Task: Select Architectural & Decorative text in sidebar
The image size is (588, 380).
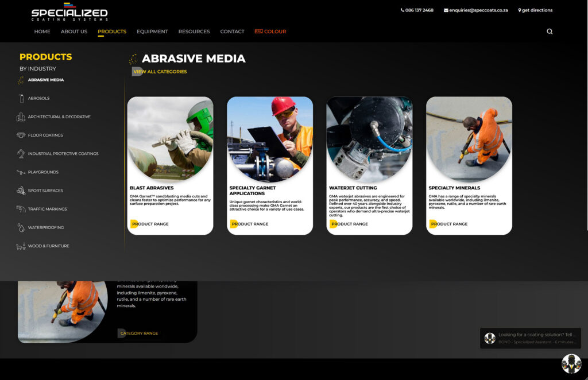Action: coord(59,117)
